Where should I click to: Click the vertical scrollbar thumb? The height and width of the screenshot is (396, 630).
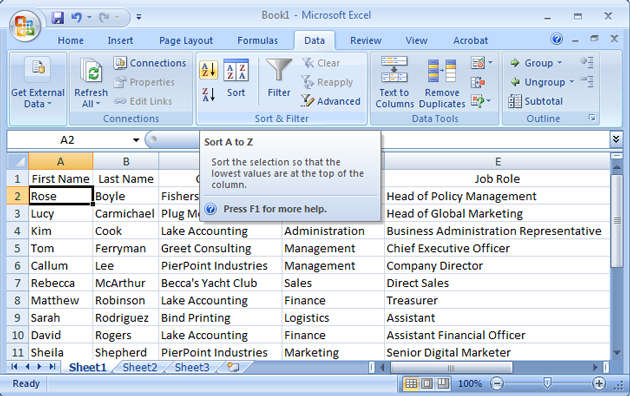point(617,220)
